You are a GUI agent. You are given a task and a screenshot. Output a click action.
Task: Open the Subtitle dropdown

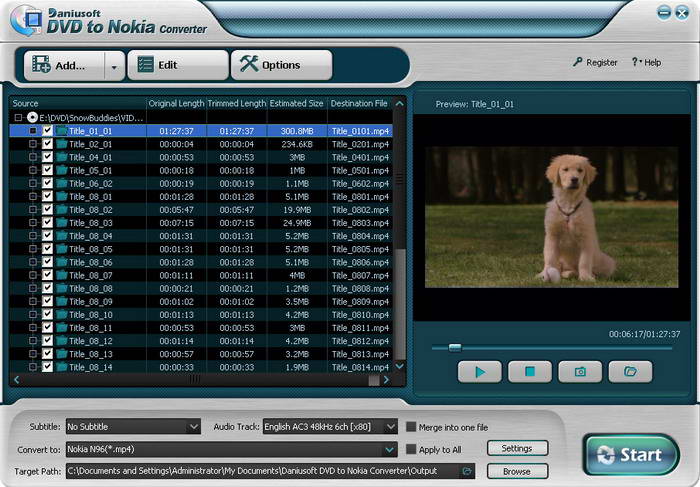click(x=133, y=427)
